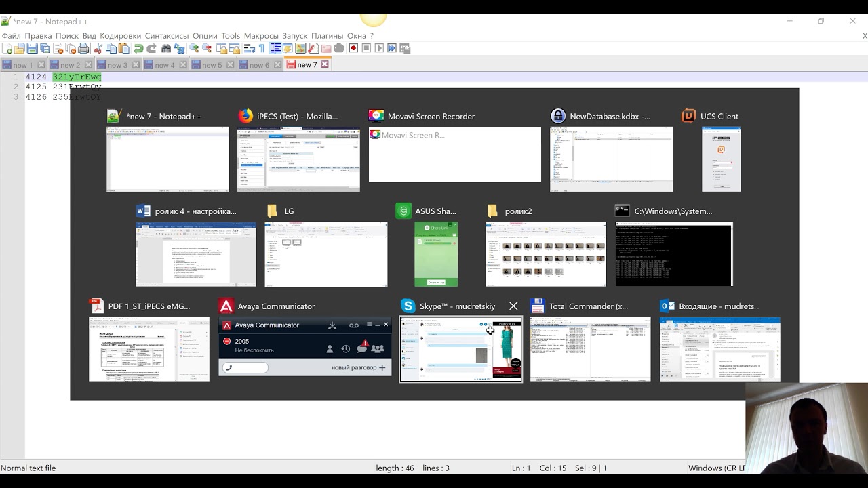Open the Кодировки menu

pyautogui.click(x=120, y=36)
